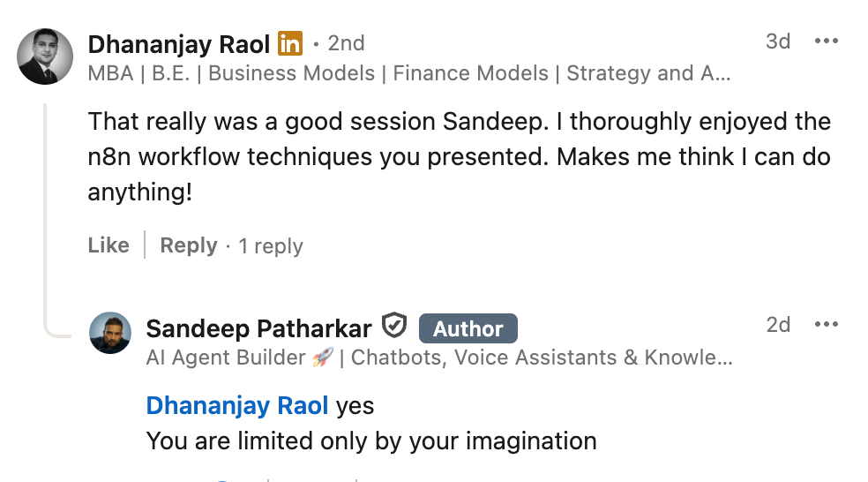868x482 pixels.
Task: Open Sandeep Patharkar's profile picture
Action: tap(110, 333)
